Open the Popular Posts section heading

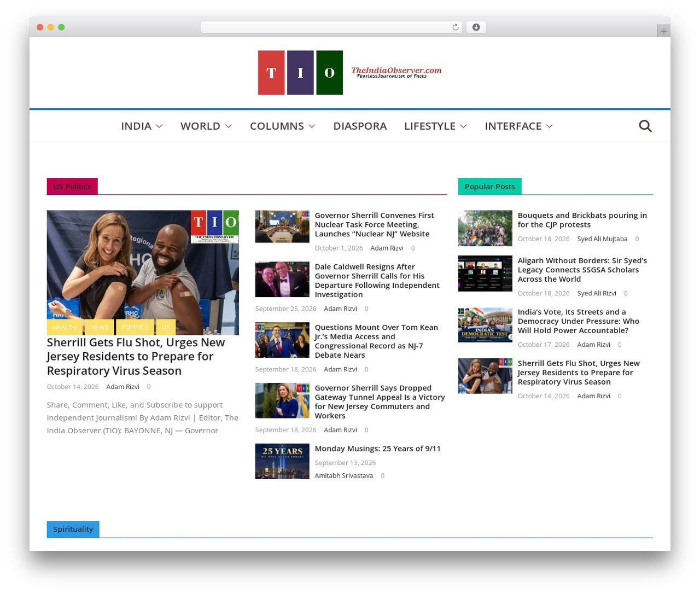(489, 187)
